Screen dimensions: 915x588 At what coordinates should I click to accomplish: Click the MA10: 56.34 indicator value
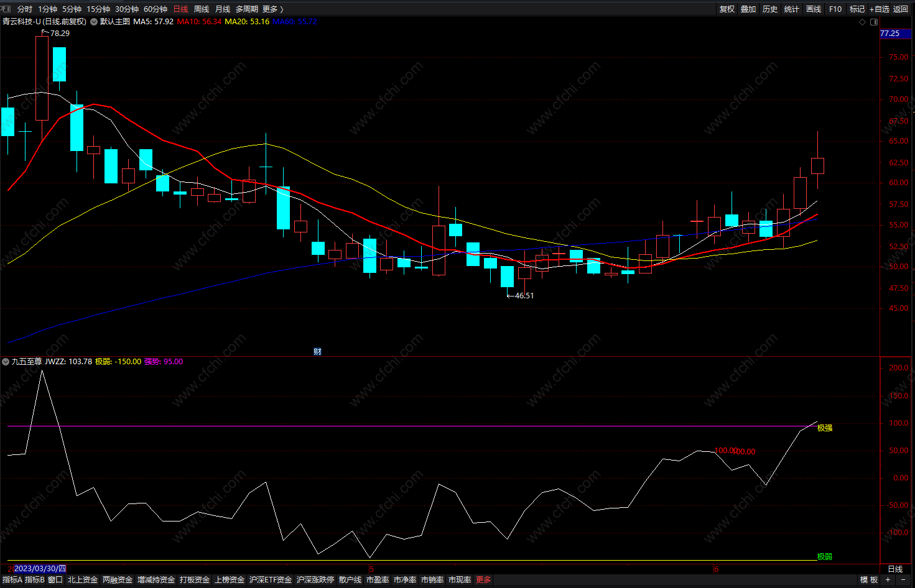click(x=199, y=22)
